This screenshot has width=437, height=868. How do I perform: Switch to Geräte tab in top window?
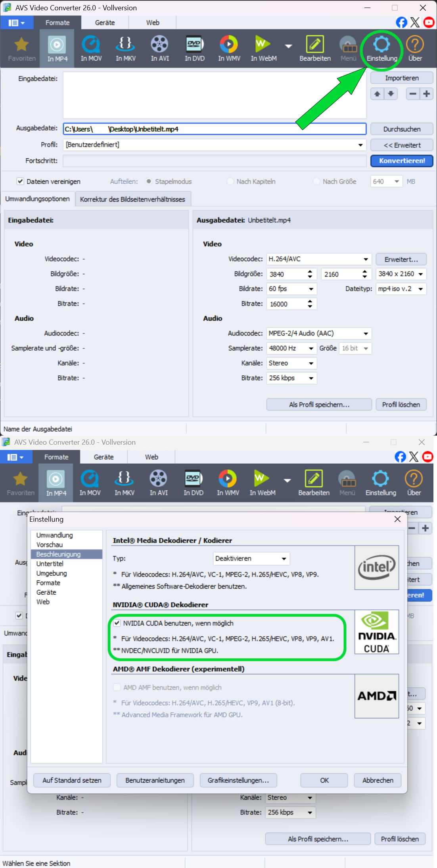click(x=105, y=23)
